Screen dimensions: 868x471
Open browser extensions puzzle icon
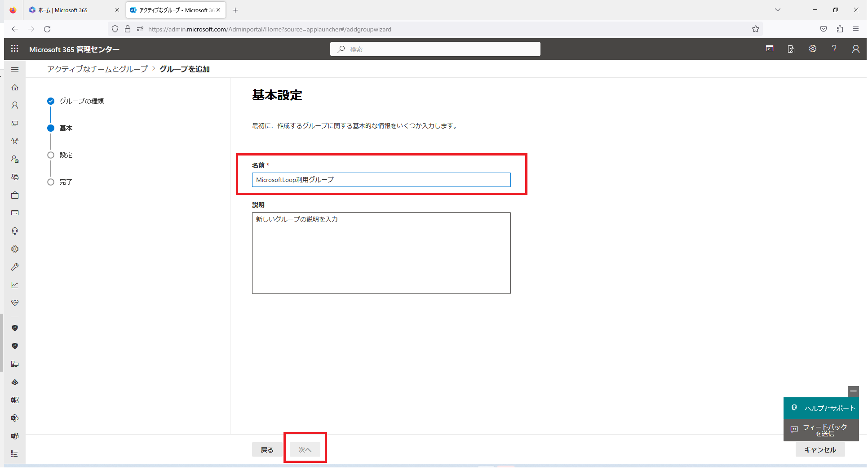840,29
